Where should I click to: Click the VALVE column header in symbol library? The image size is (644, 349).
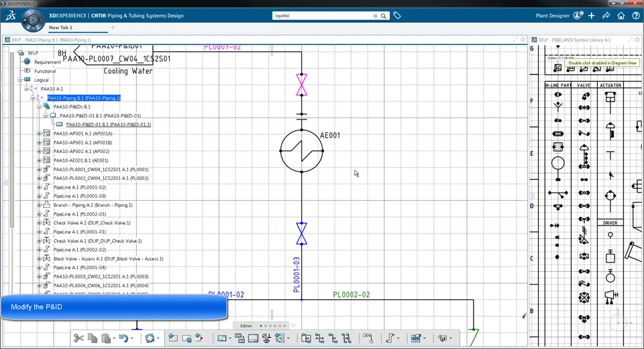(x=584, y=85)
